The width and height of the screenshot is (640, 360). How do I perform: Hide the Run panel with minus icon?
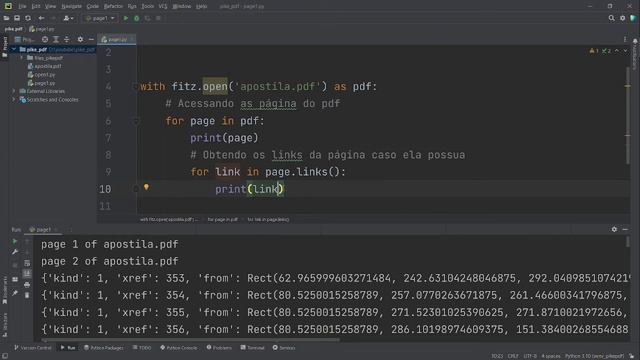[x=625, y=229]
